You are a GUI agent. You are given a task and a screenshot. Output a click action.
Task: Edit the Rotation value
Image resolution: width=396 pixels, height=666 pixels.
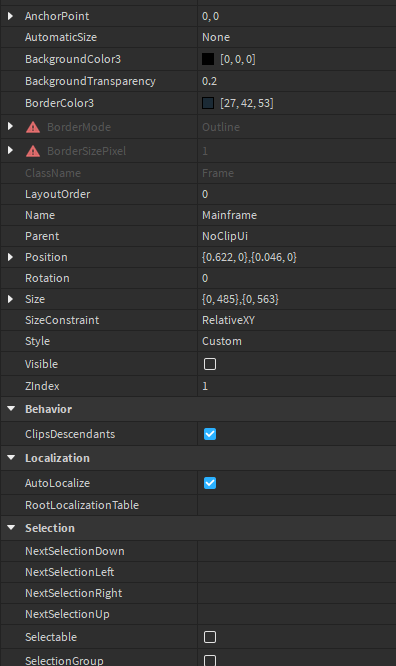[x=297, y=278]
